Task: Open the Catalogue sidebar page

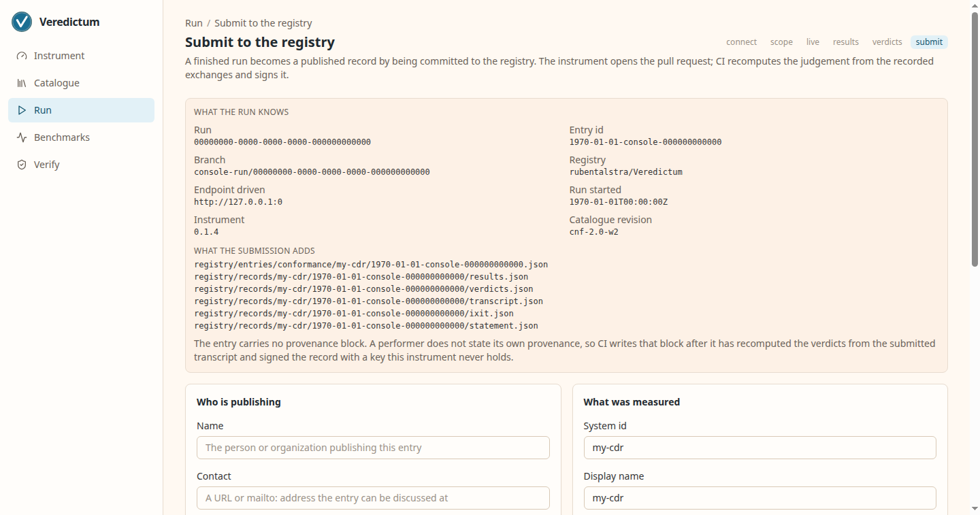Action: [81, 83]
